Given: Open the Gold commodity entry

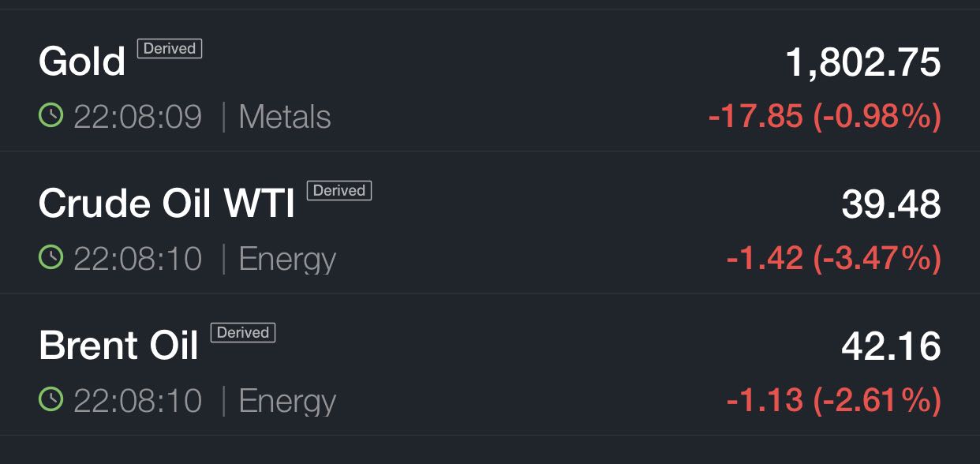Looking at the screenshot, I should [82, 62].
